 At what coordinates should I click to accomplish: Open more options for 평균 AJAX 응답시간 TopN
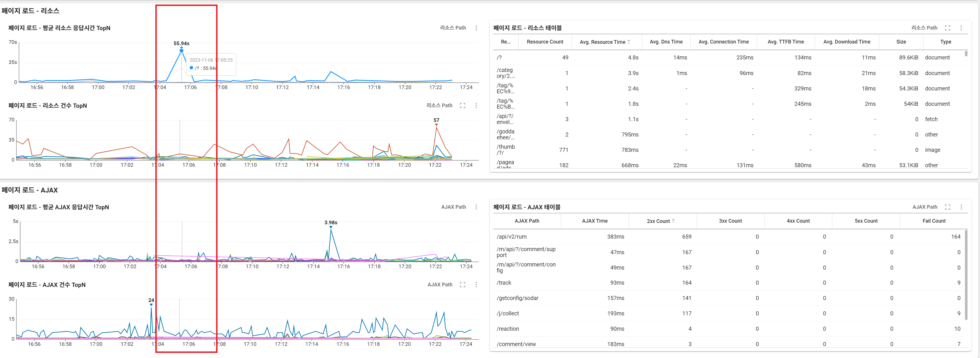tap(476, 207)
